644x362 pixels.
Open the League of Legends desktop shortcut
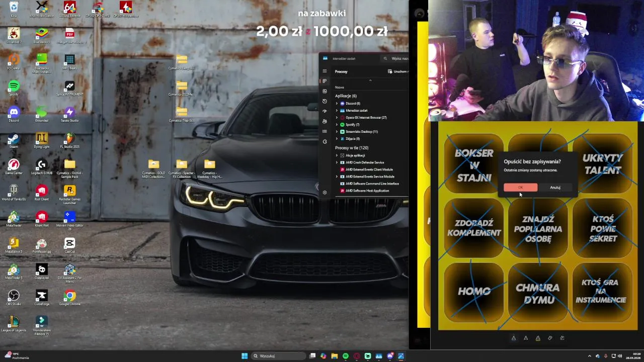[x=14, y=323]
